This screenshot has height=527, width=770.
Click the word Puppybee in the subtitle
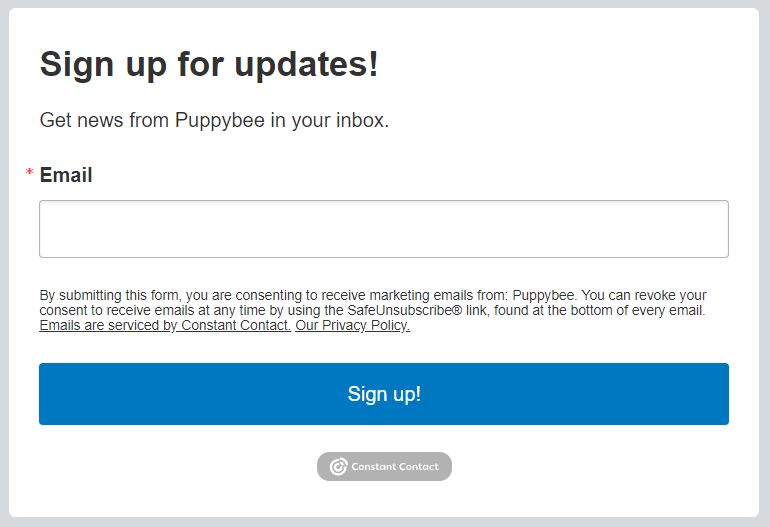[x=220, y=121]
